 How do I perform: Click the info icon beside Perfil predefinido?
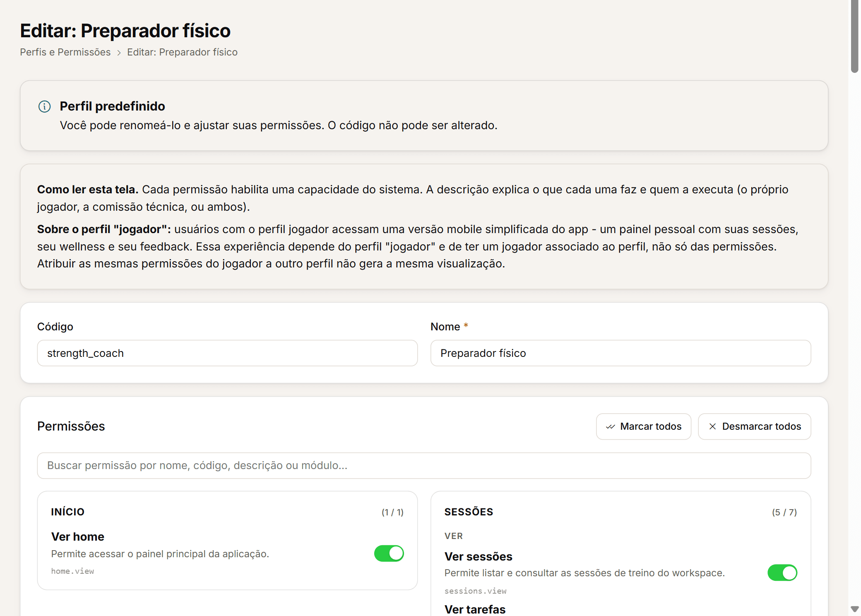[x=44, y=106]
